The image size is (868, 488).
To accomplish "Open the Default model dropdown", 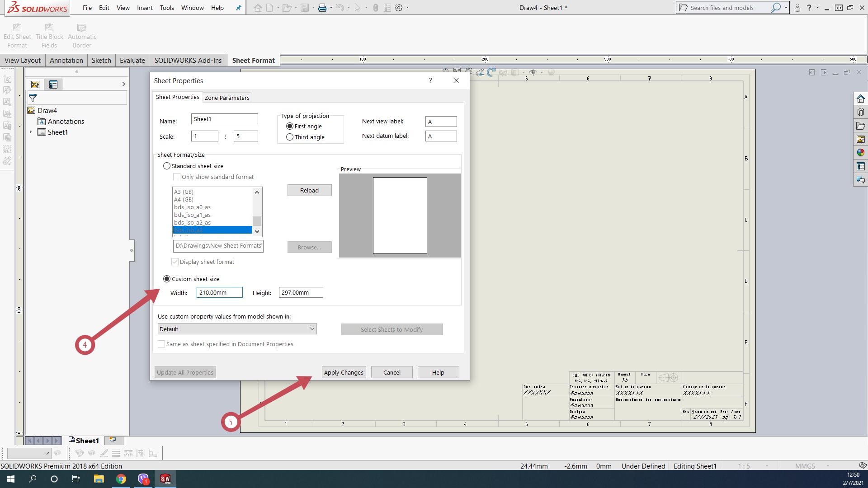I will coord(237,329).
